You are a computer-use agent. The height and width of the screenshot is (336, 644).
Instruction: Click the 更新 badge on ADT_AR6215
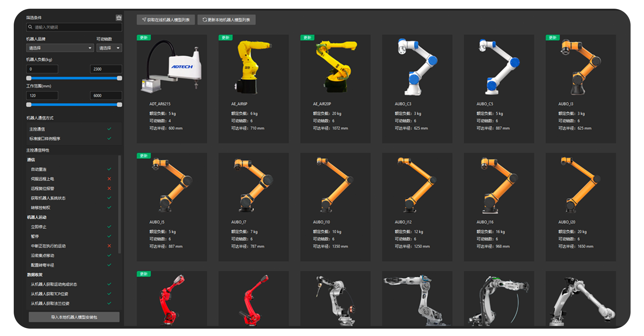(x=144, y=38)
